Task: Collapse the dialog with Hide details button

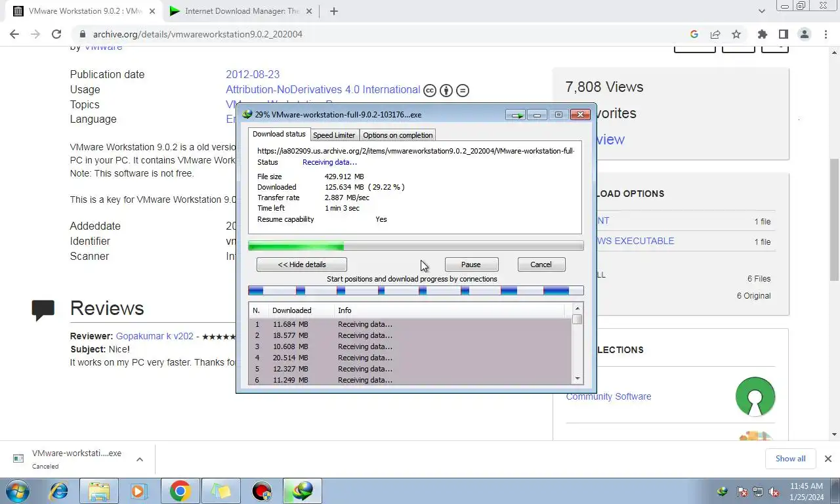Action: point(302,264)
